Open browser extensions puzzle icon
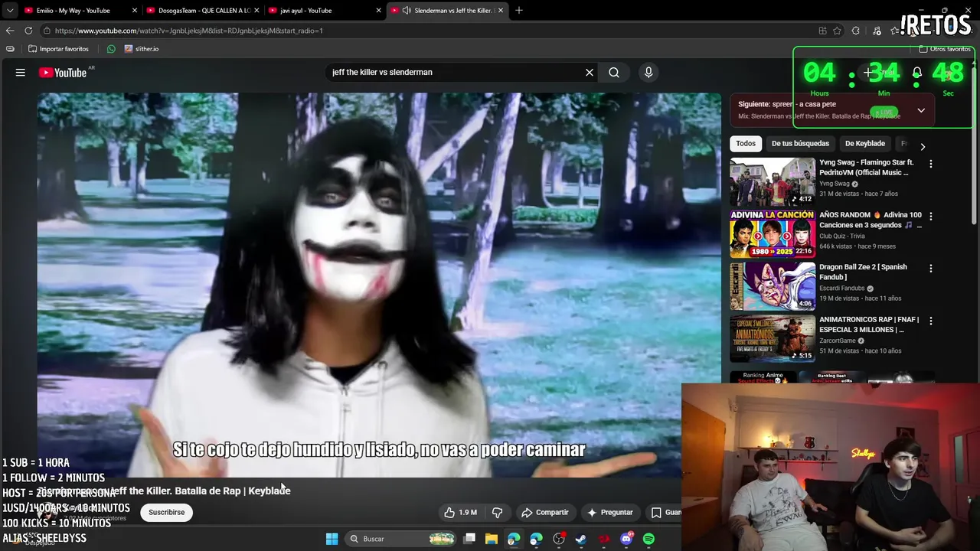Viewport: 980px width, 551px height. (856, 31)
